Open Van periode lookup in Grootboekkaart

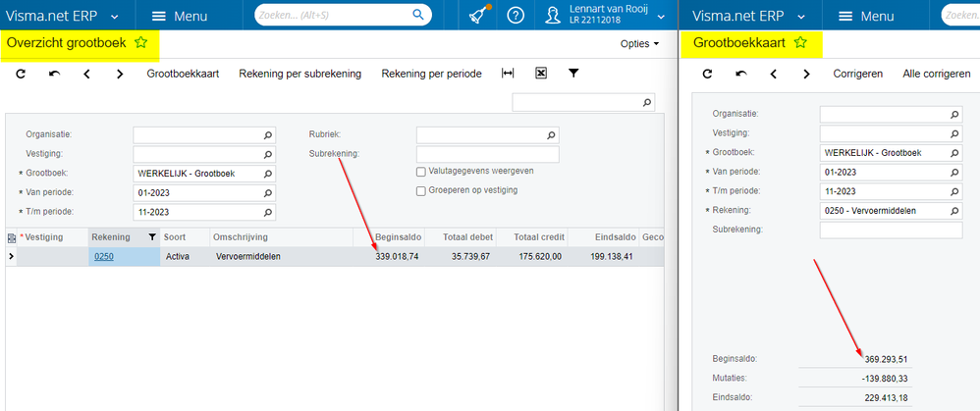coord(954,173)
